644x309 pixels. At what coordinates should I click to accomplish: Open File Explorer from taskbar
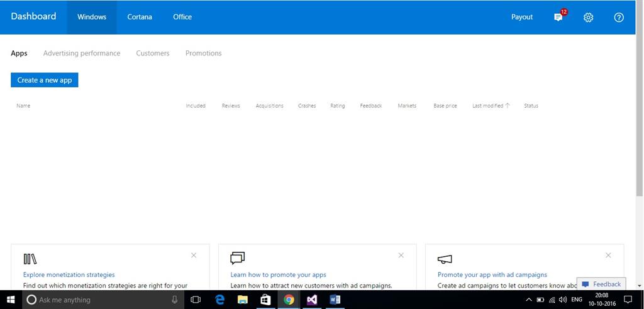coord(243,300)
